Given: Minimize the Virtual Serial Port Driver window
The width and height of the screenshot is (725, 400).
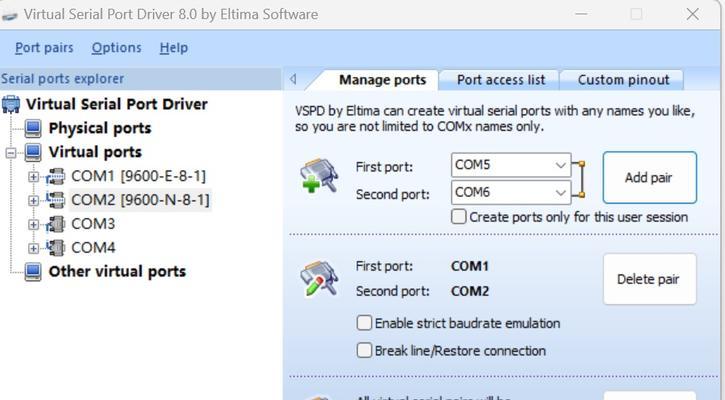Looking at the screenshot, I should tap(581, 14).
